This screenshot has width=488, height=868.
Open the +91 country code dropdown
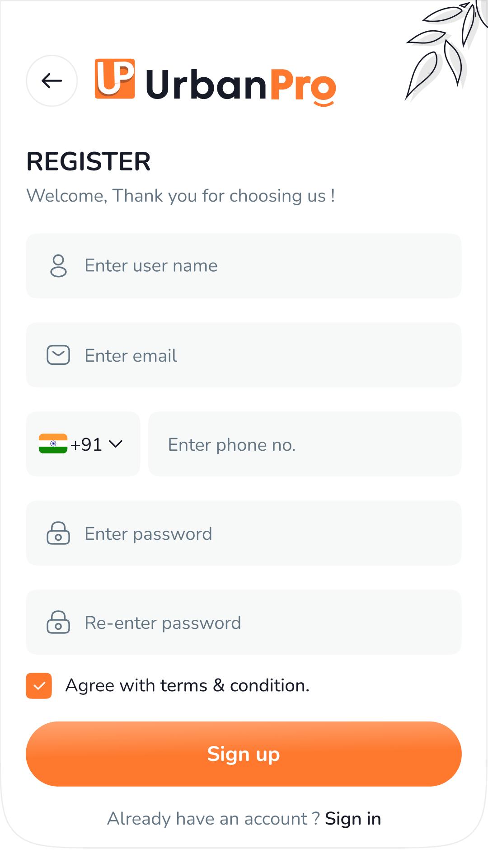click(86, 444)
